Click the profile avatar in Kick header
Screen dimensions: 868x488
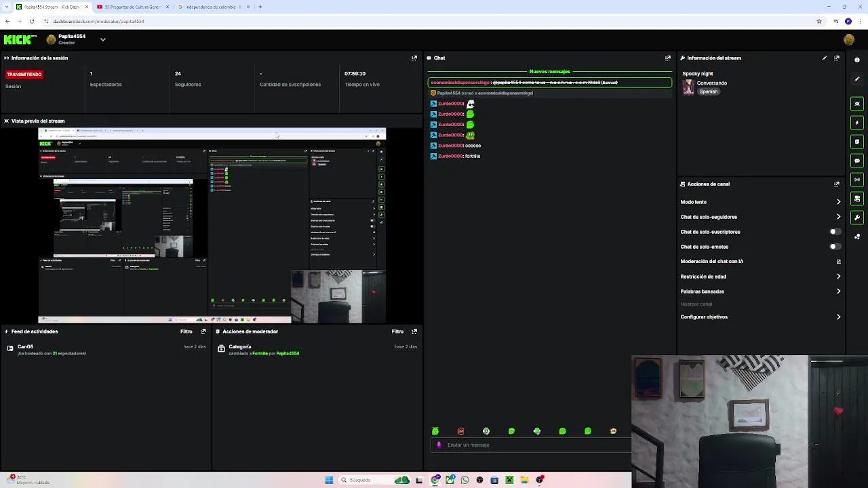click(848, 39)
